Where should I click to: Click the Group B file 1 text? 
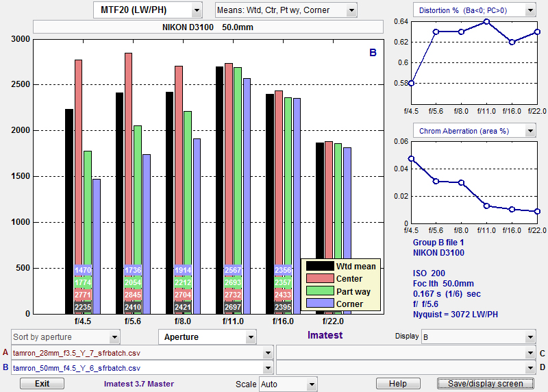click(438, 243)
